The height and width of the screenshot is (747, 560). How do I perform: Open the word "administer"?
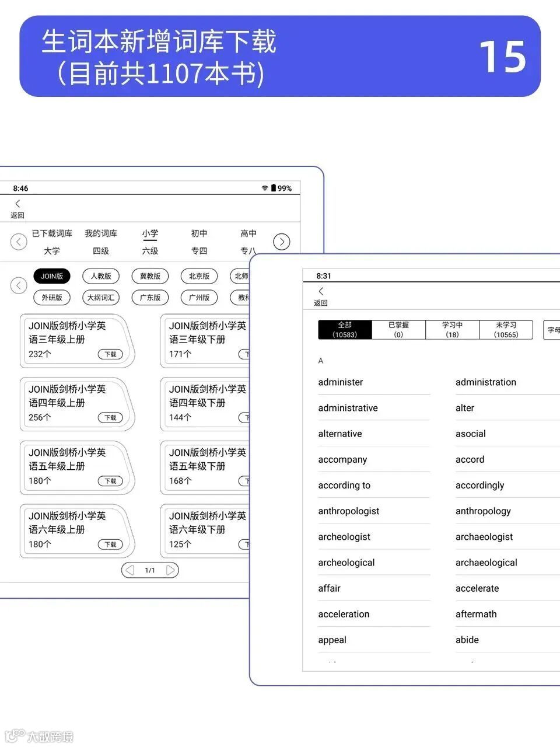tap(341, 382)
